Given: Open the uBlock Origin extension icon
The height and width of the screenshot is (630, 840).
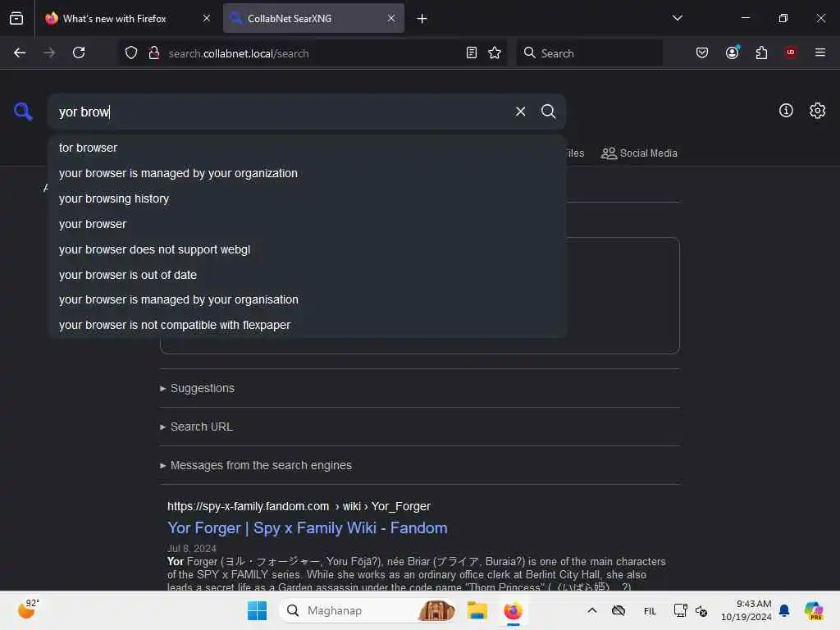Looking at the screenshot, I should pyautogui.click(x=791, y=52).
